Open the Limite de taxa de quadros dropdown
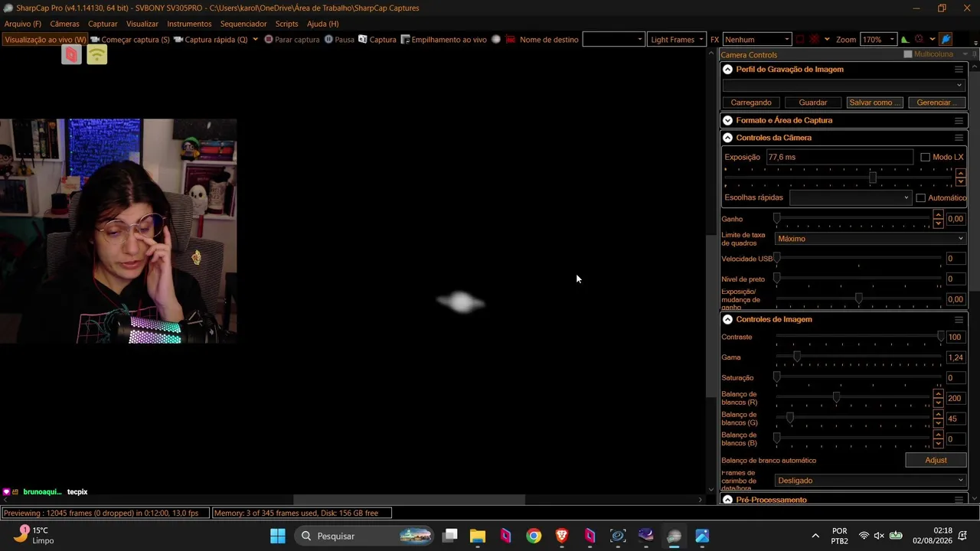 871,239
